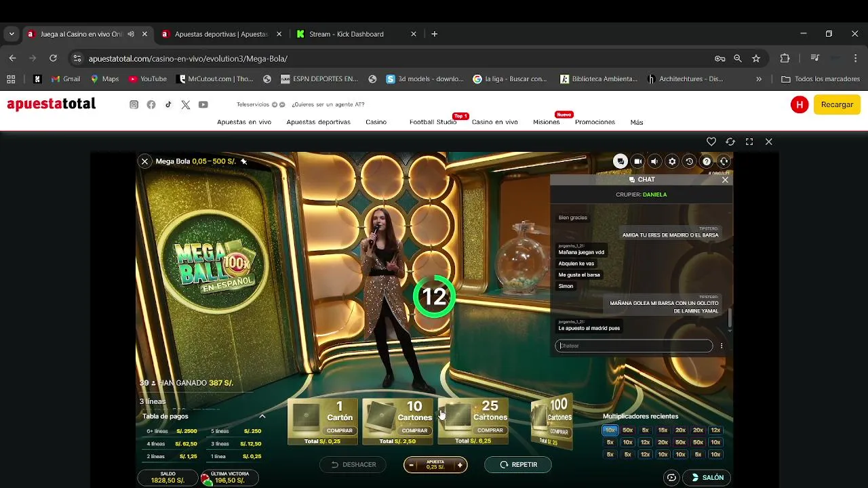Enter game fullscreen mode

749,142
